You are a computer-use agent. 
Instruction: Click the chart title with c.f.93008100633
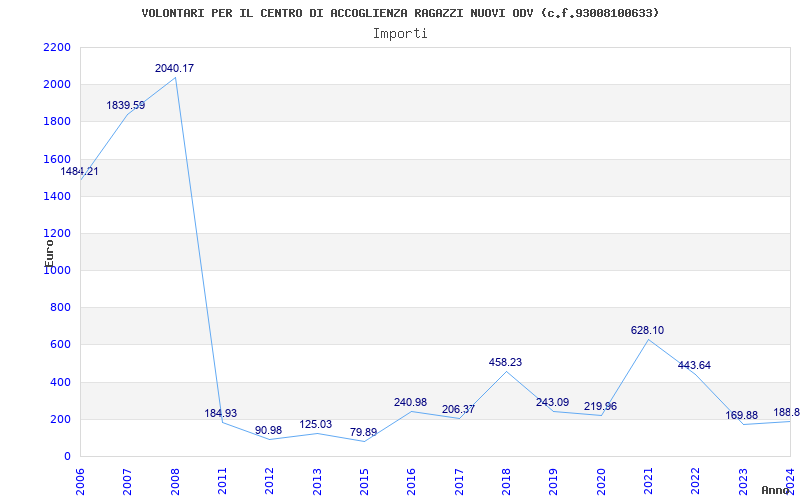point(400,13)
